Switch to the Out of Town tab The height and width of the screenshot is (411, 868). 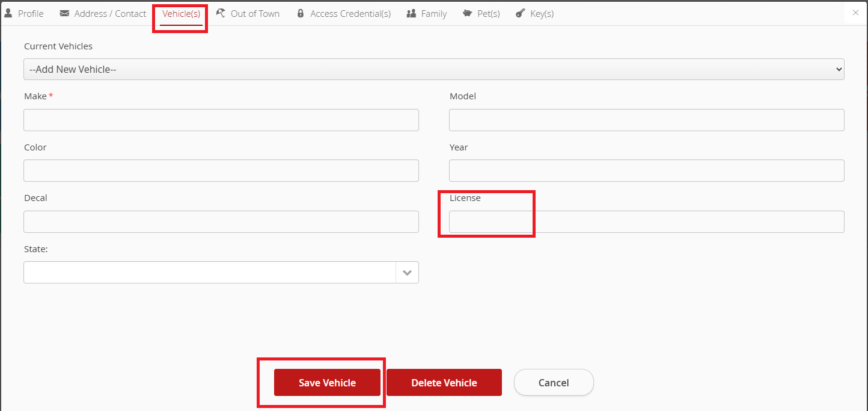click(x=248, y=13)
